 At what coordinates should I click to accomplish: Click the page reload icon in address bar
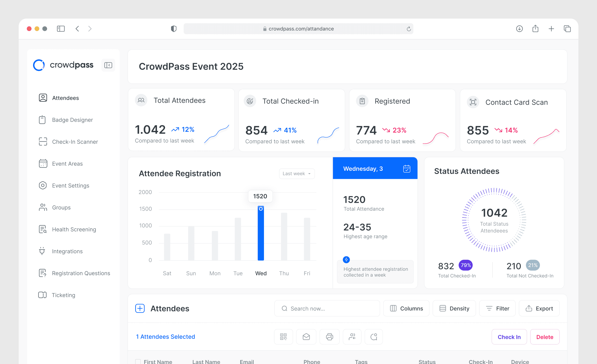coord(408,29)
